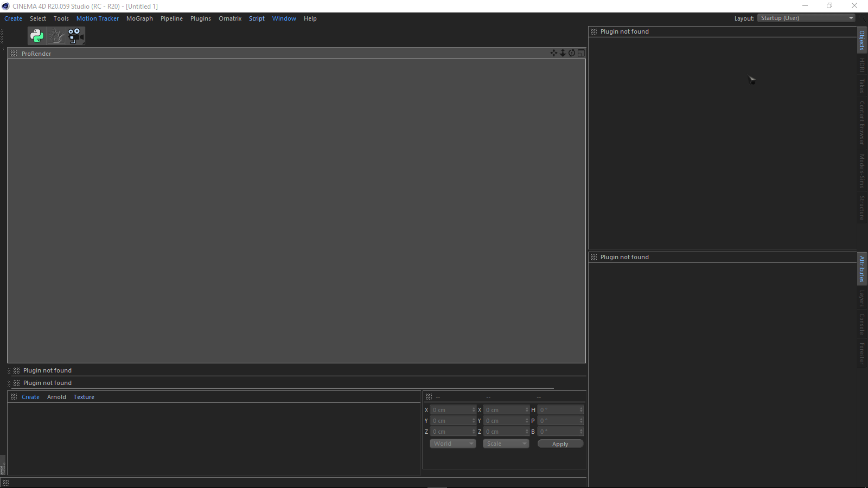
Task: Open material manager Create menu
Action: tap(30, 397)
